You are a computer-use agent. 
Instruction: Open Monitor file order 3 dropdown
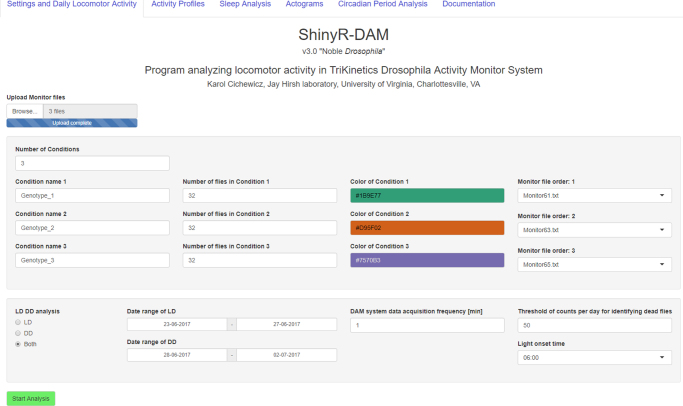[x=595, y=264]
